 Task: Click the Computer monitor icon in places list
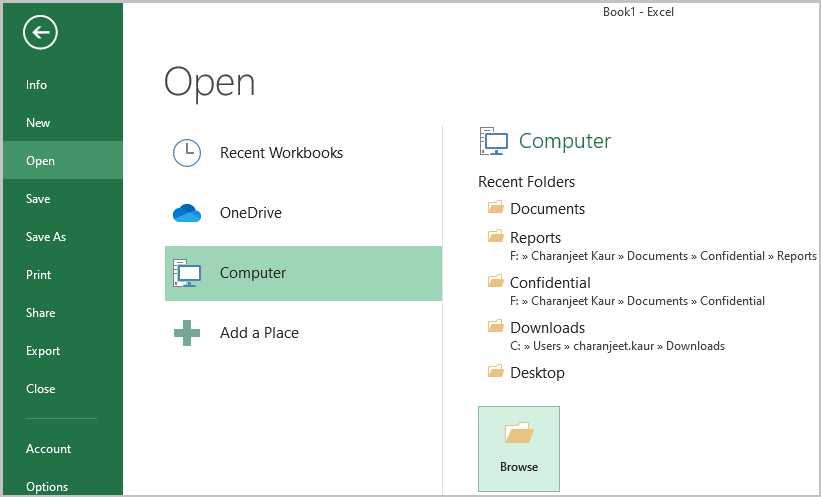[x=187, y=273]
